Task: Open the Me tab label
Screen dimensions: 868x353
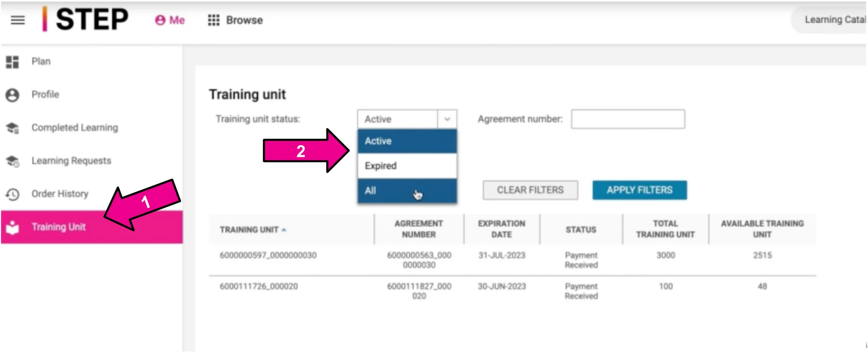Action: pyautogui.click(x=177, y=20)
